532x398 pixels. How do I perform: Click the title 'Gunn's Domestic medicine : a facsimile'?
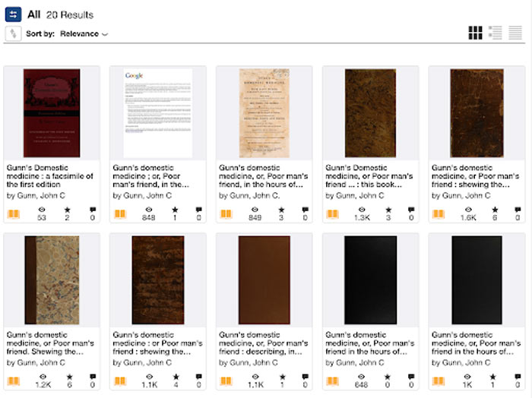(50, 176)
